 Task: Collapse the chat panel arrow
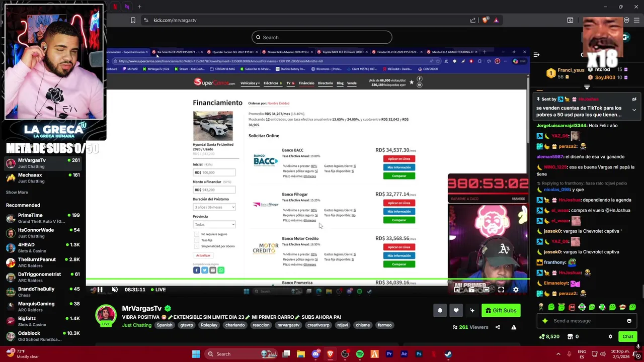536,54
